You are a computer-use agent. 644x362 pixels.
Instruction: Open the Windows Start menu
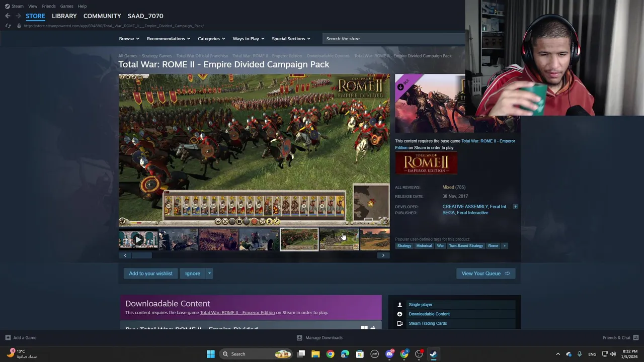[x=211, y=354]
